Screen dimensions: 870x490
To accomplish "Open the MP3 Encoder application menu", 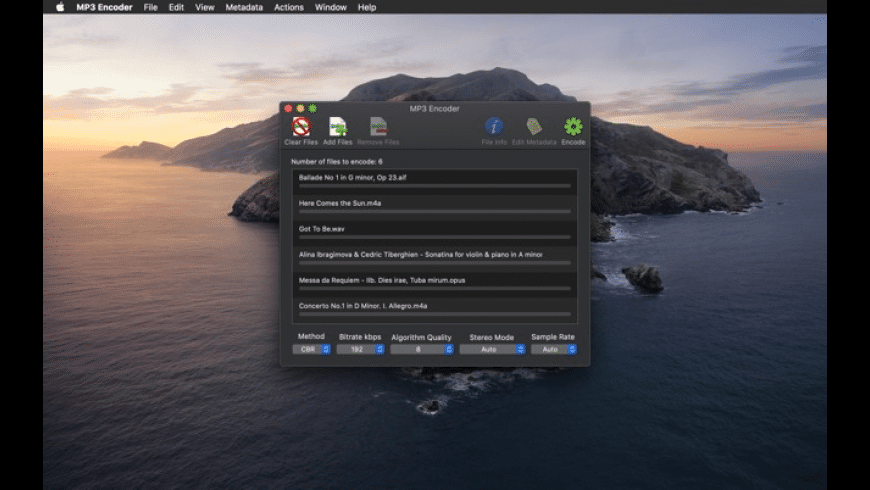I will tap(104, 7).
